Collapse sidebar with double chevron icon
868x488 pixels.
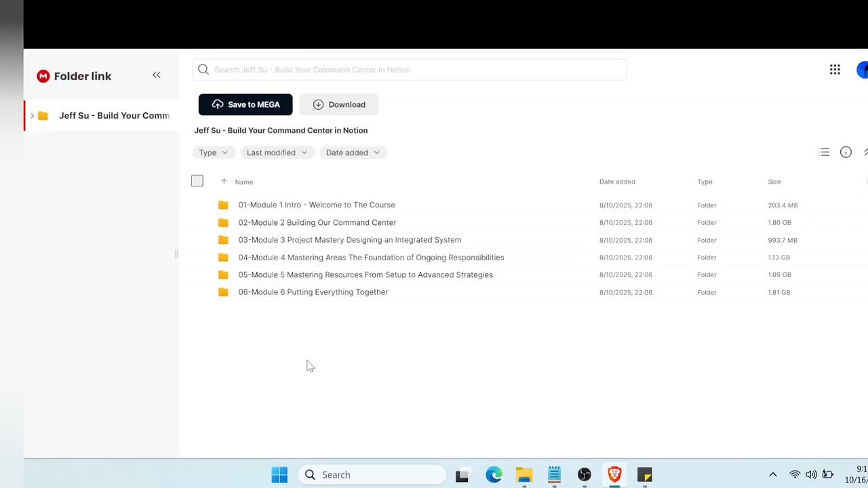[x=157, y=75]
